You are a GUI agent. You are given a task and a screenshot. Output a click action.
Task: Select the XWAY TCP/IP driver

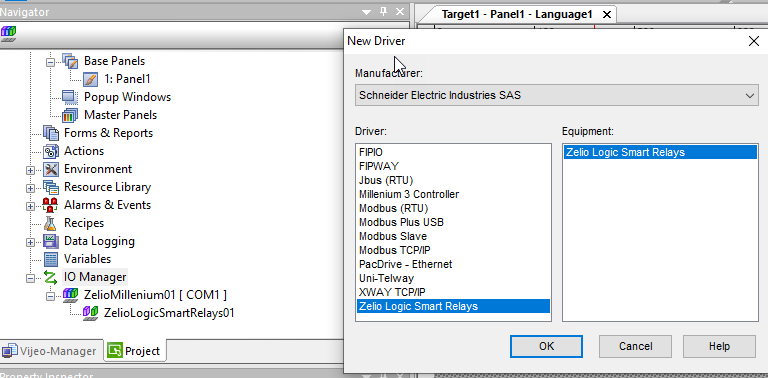[x=453, y=292]
